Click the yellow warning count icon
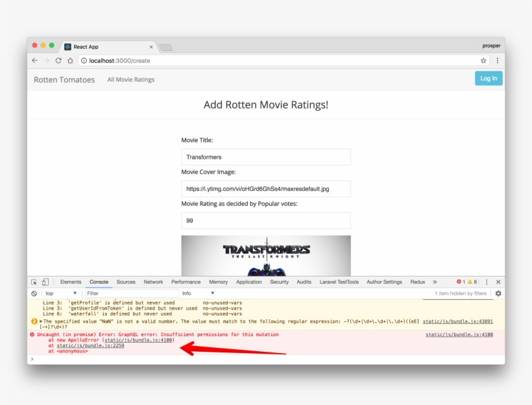 470,282
